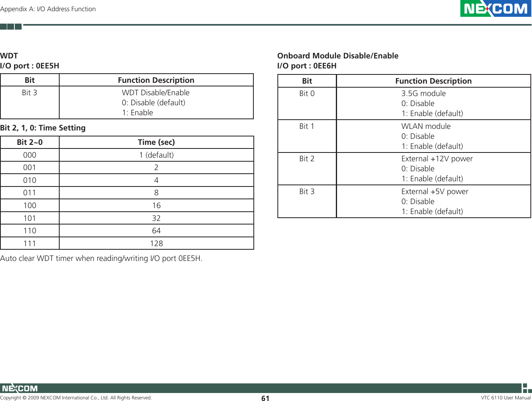532x401 pixels.
Task: Click the '001' bit value cell
Action: (x=30, y=167)
